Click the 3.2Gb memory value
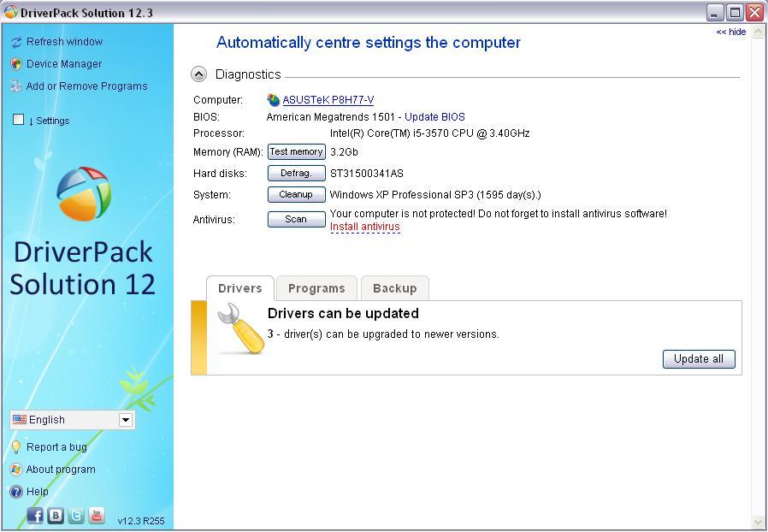 point(345,152)
